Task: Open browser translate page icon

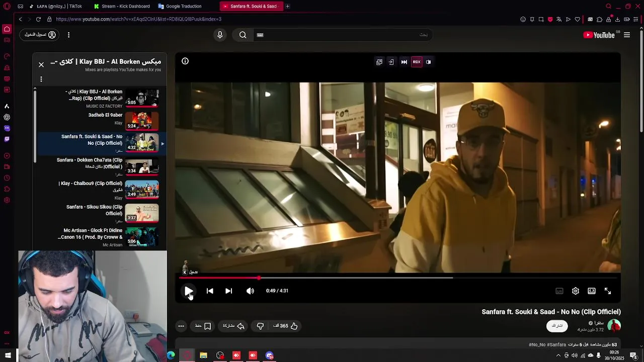Action: coord(559,19)
